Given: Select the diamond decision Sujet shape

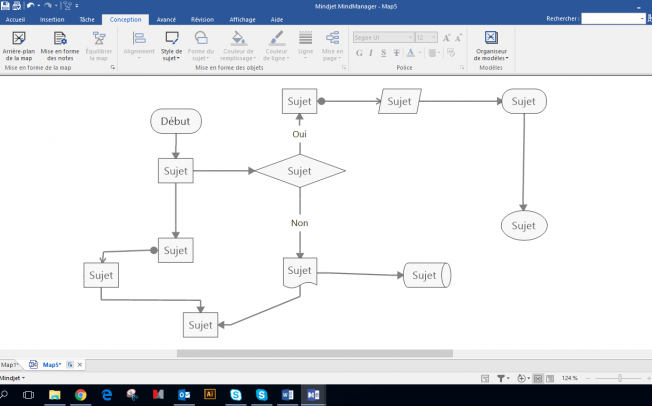Looking at the screenshot, I should (299, 170).
